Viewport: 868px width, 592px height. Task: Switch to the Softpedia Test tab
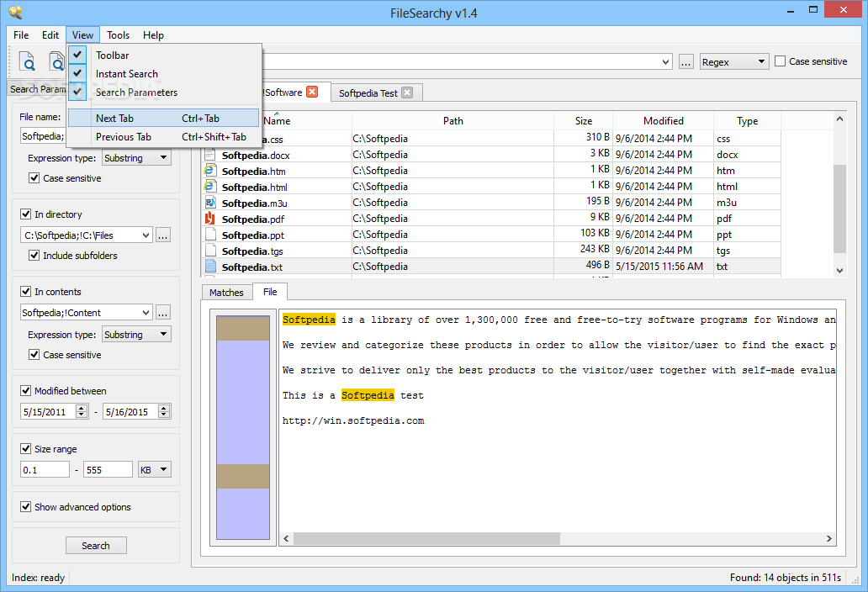[x=368, y=93]
